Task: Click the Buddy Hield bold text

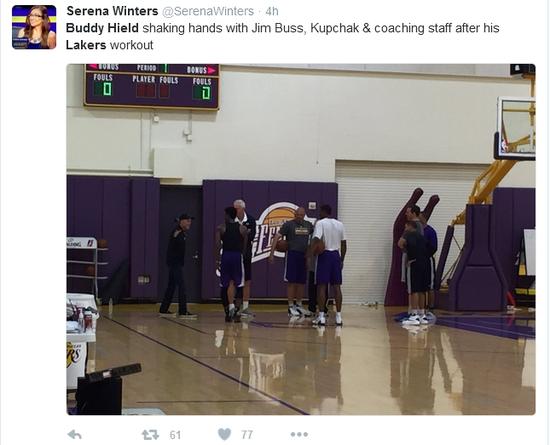Action: tap(102, 28)
